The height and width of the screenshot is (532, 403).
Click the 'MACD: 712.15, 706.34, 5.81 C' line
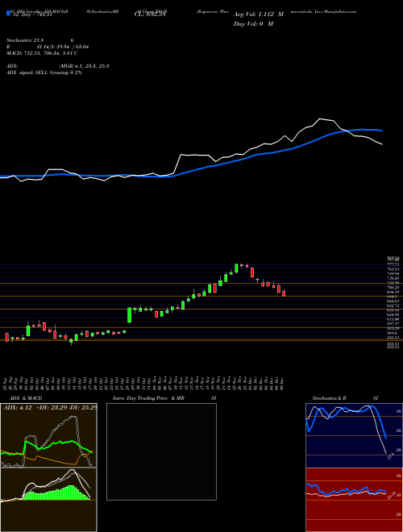[x=42, y=53]
